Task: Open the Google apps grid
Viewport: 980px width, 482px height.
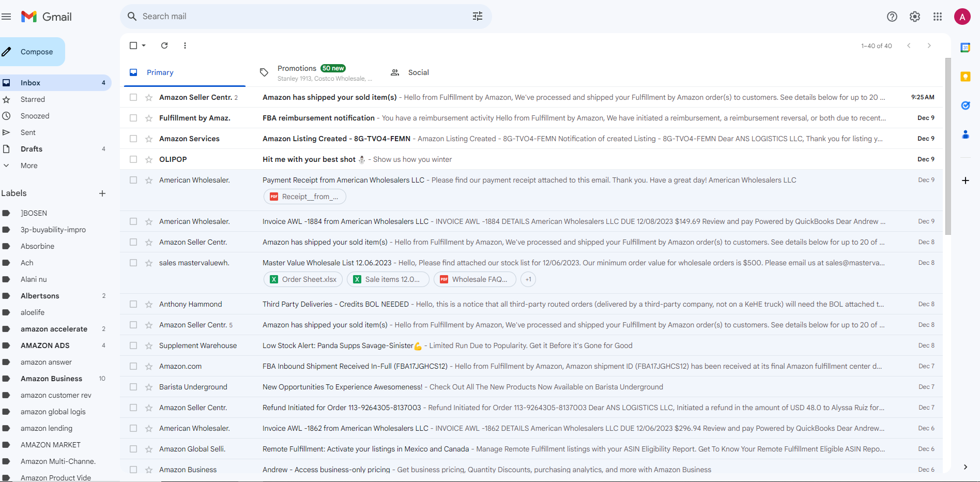Action: [938, 17]
